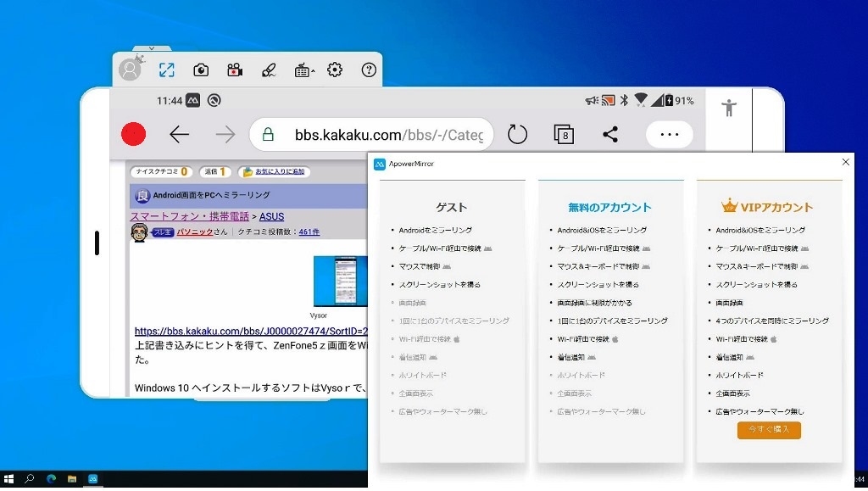The image size is (868, 491).
Task: Open the Windows Start menu
Action: (x=8, y=479)
